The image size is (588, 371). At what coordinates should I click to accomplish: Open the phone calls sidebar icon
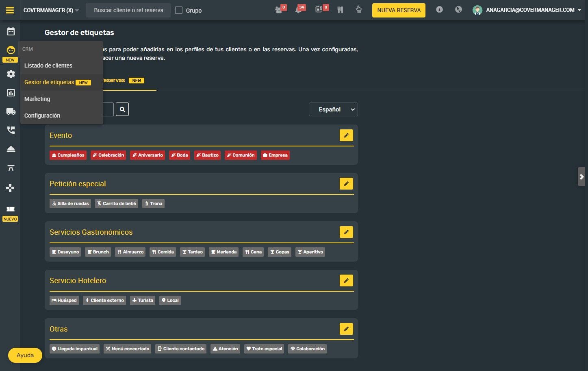(x=11, y=130)
